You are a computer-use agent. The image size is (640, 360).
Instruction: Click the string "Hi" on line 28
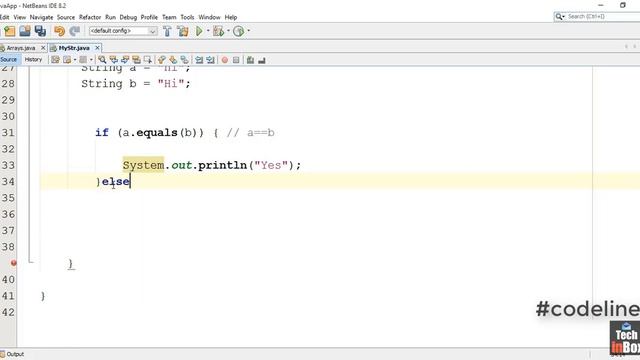tap(171, 84)
